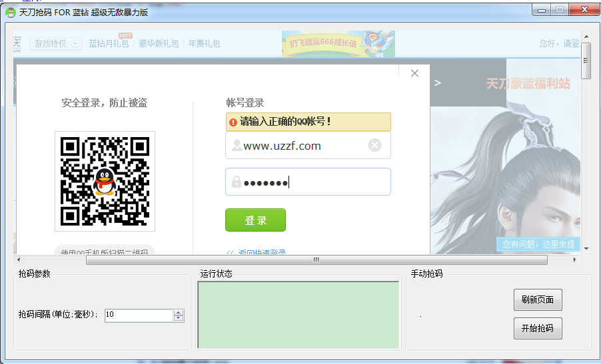Click the QR code for scan login
Viewport: 601px width, 364px height.
tap(105, 182)
